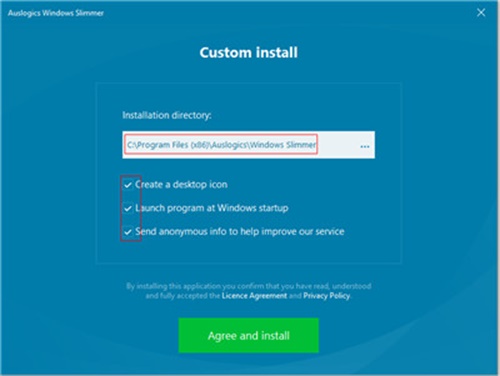Click the Agree and install button

click(248, 335)
